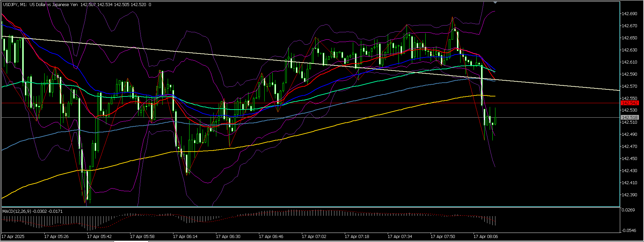The image size is (644, 242).
Task: Click the 17 Apr 2025 date label
Action: [13, 237]
